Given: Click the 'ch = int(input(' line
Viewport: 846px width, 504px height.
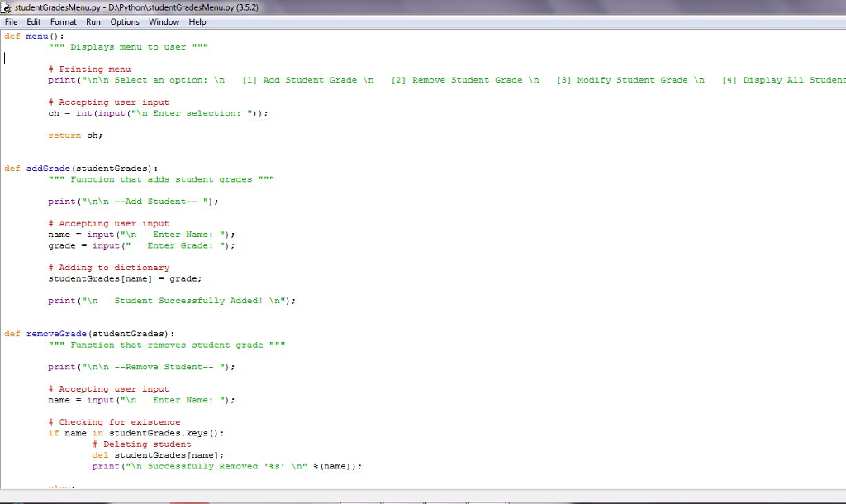Looking at the screenshot, I should (x=158, y=113).
